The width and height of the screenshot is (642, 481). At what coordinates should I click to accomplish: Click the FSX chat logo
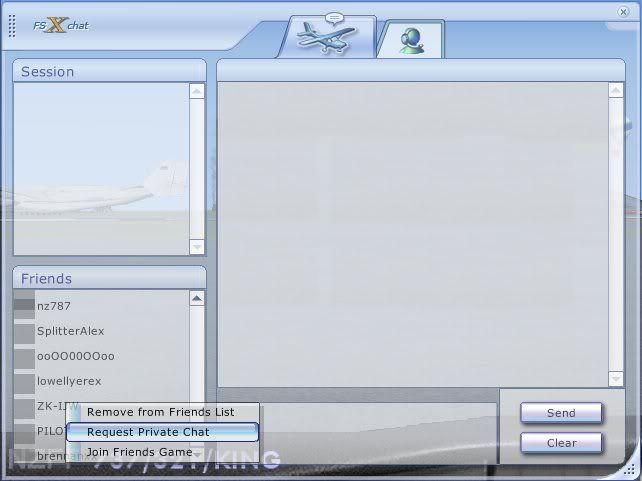(x=61, y=25)
